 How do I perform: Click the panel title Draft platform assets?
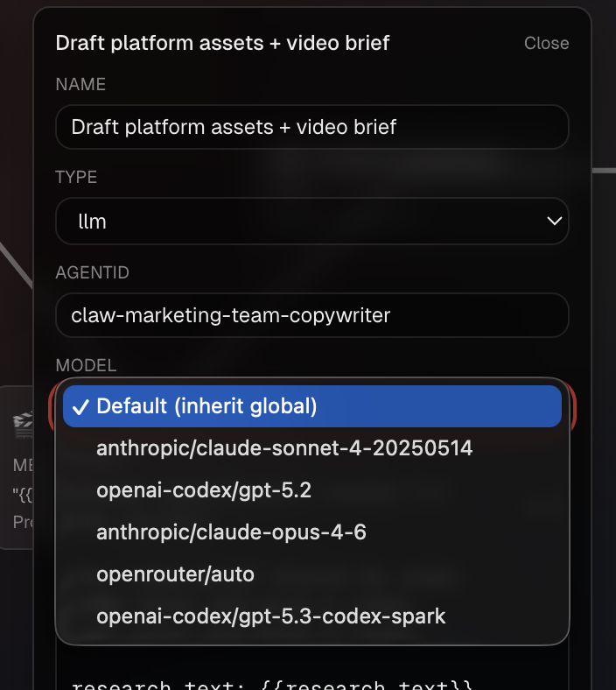[222, 43]
